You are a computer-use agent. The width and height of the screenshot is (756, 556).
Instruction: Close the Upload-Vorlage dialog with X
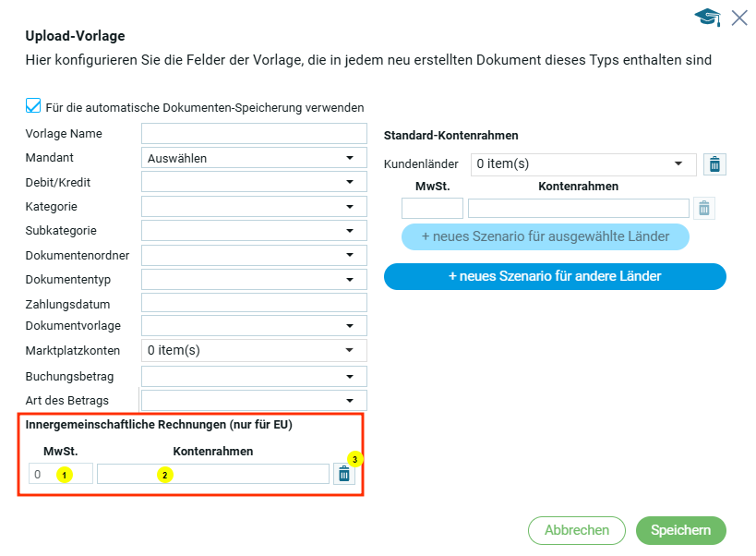coord(739,18)
